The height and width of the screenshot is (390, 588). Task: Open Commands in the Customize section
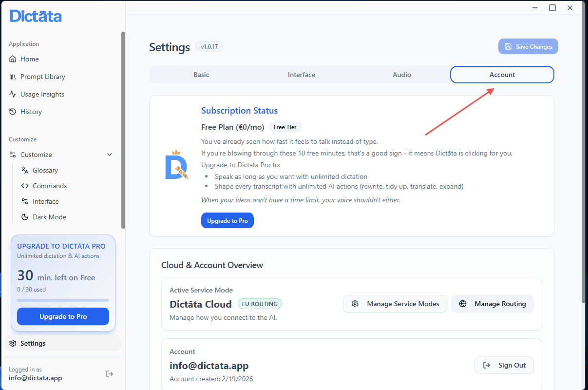[49, 186]
